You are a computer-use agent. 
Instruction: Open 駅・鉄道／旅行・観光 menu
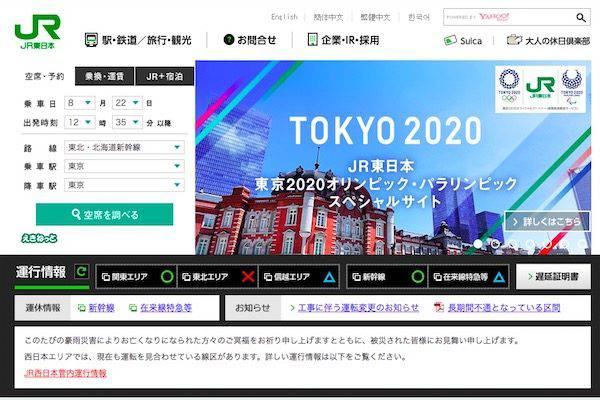coord(138,40)
